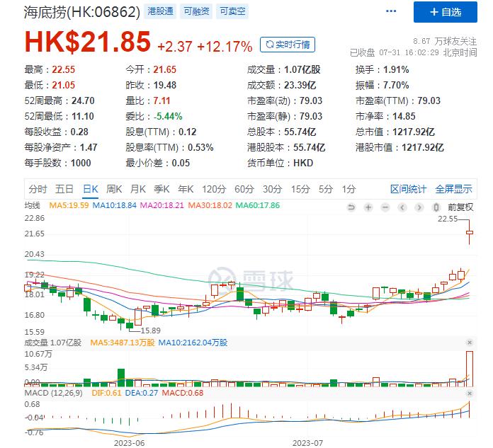
Task: Switch to the 5分 tab
Action: click(326, 189)
